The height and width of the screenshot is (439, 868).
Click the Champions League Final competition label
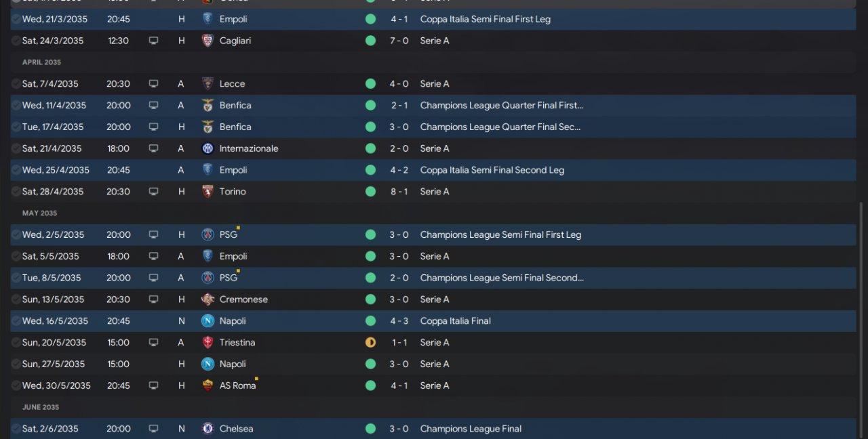pyautogui.click(x=471, y=429)
